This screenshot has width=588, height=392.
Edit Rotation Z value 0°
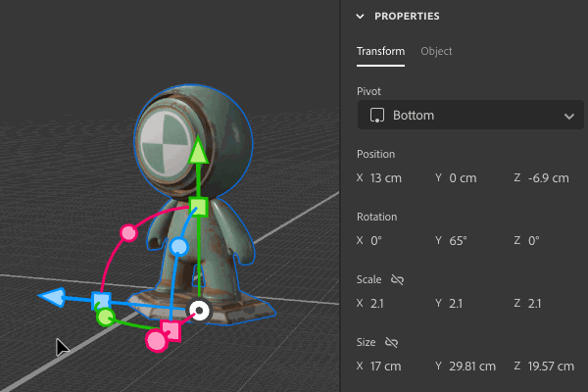pyautogui.click(x=534, y=241)
